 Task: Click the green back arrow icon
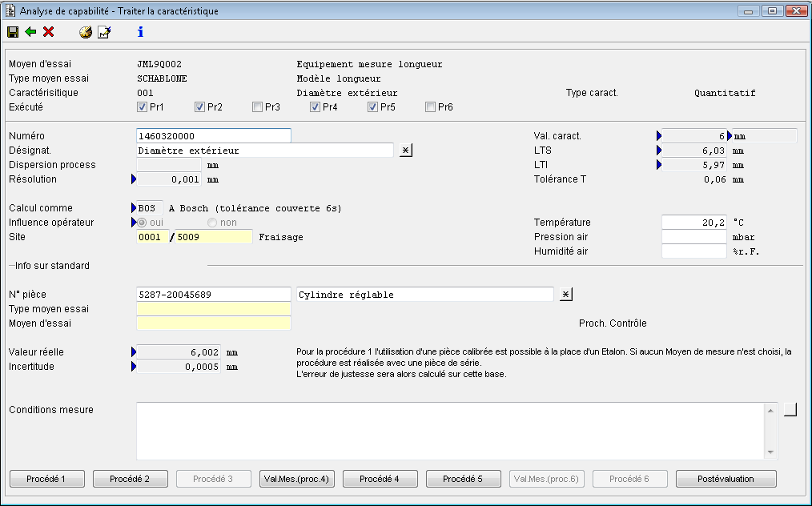coord(30,32)
